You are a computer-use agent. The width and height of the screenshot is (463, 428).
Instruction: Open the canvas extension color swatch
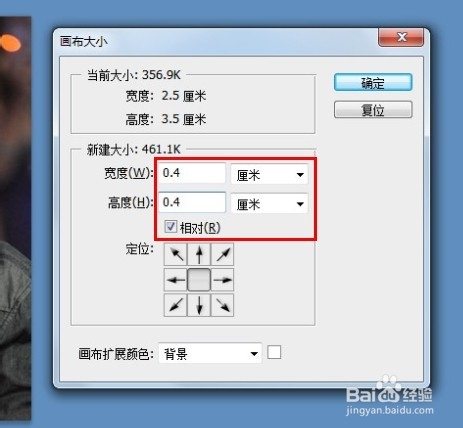tap(274, 352)
